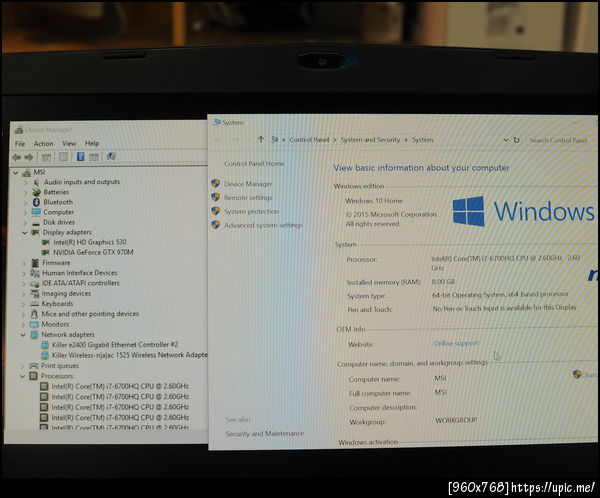Select the Monitors category icon
Screen dimensions: 600x498
tap(34, 324)
